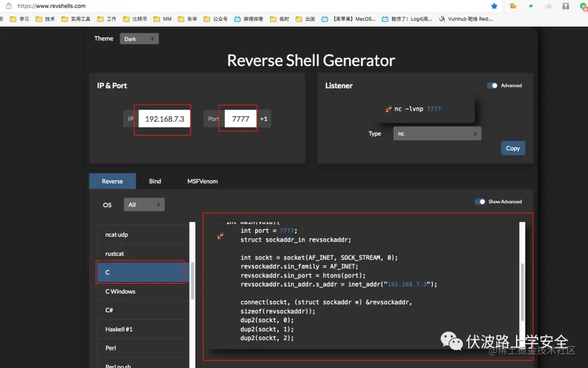Click the inet_addr("192.168.7.3") code line
The image size is (588, 368).
[339, 284]
